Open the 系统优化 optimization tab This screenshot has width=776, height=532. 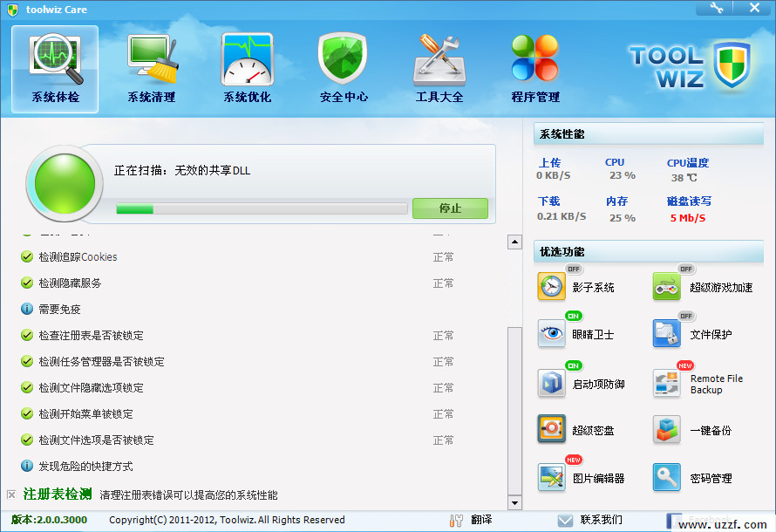pos(248,69)
